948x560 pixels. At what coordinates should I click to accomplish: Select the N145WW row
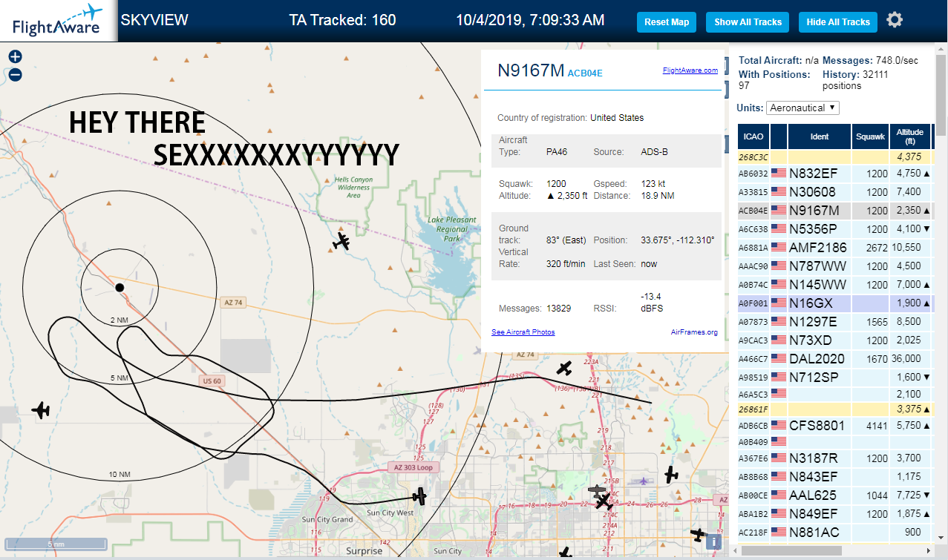835,285
